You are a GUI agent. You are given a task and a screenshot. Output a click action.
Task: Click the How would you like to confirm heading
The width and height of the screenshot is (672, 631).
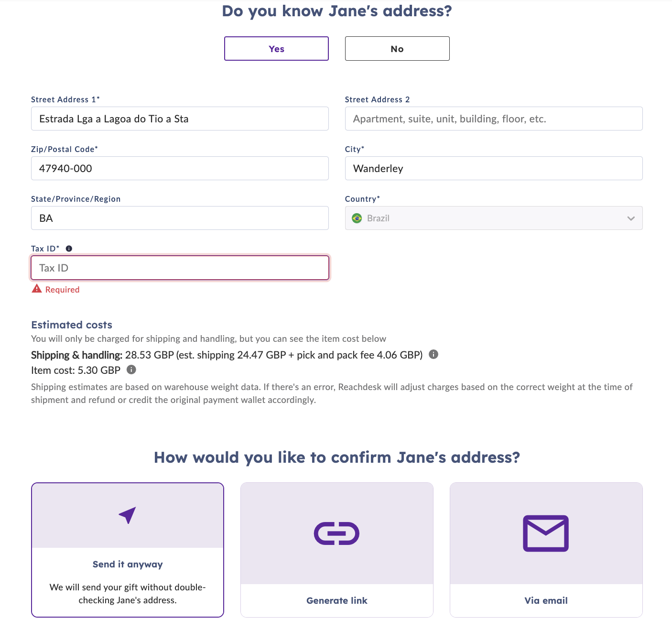point(337,457)
